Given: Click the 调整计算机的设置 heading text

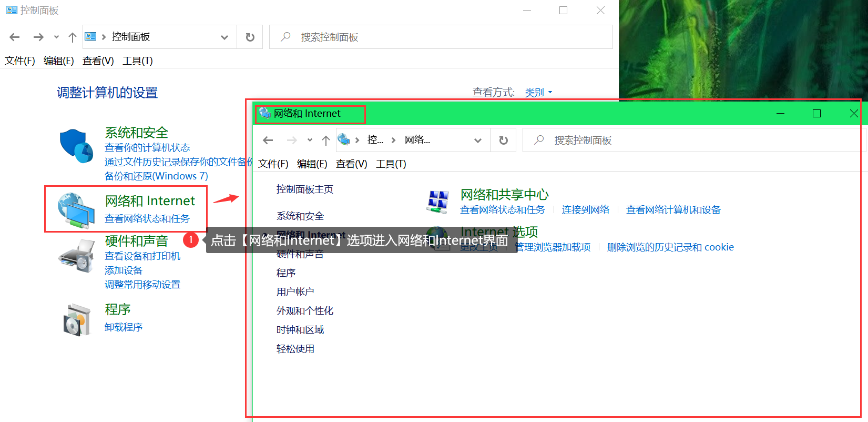Looking at the screenshot, I should point(107,93).
